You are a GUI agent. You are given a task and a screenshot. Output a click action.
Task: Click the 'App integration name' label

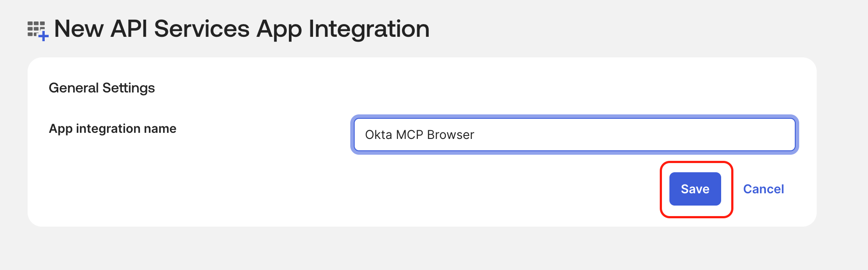[113, 128]
